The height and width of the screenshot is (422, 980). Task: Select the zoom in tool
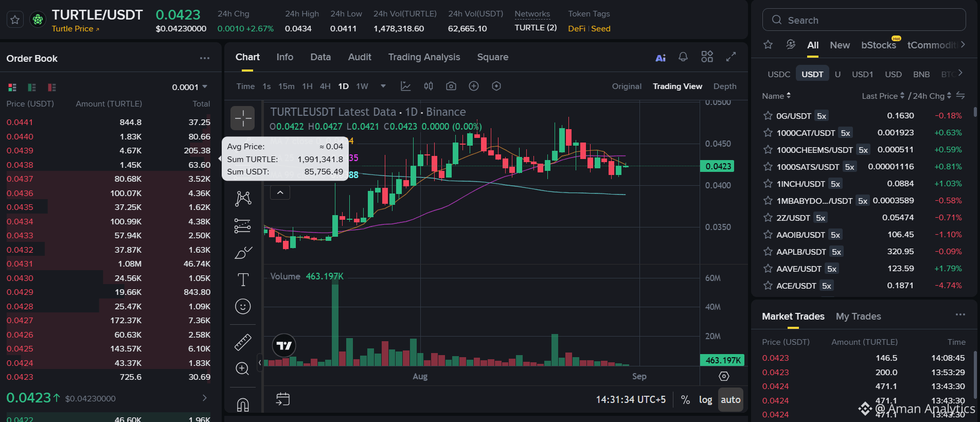pyautogui.click(x=243, y=368)
